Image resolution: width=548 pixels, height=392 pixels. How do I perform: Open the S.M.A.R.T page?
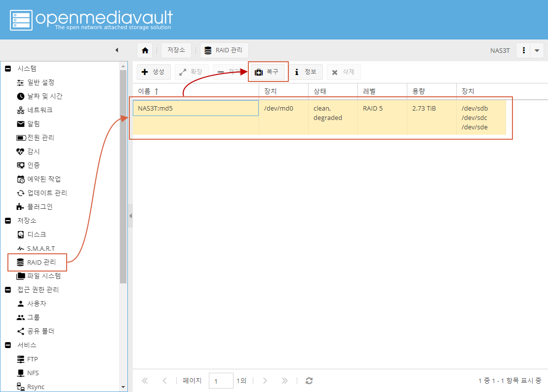point(36,249)
